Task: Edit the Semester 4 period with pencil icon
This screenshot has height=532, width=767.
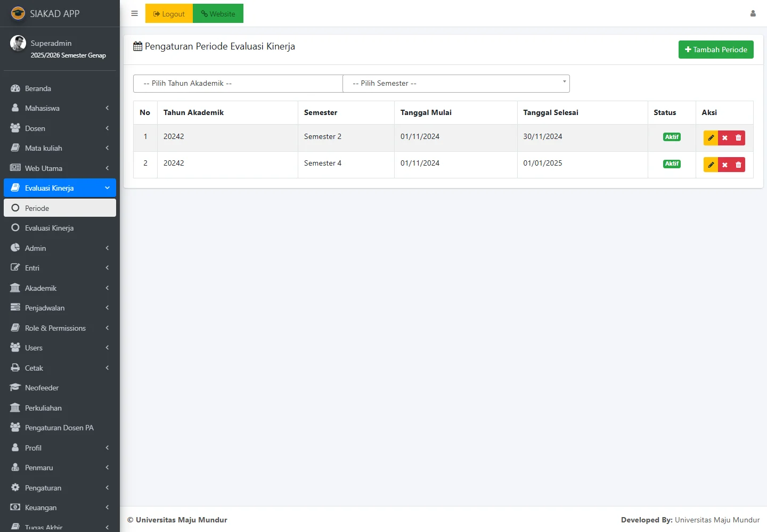Action: [711, 165]
